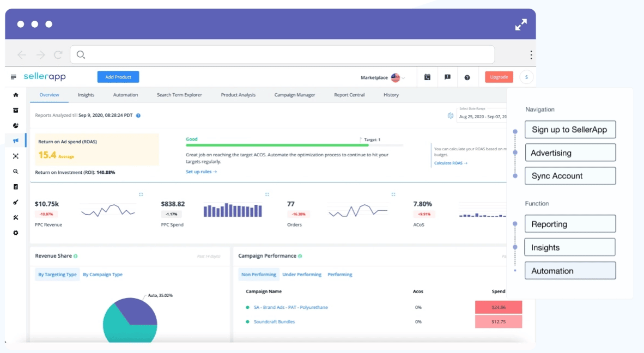
Task: Click info icon beside Revenue Share title
Action: pos(76,256)
